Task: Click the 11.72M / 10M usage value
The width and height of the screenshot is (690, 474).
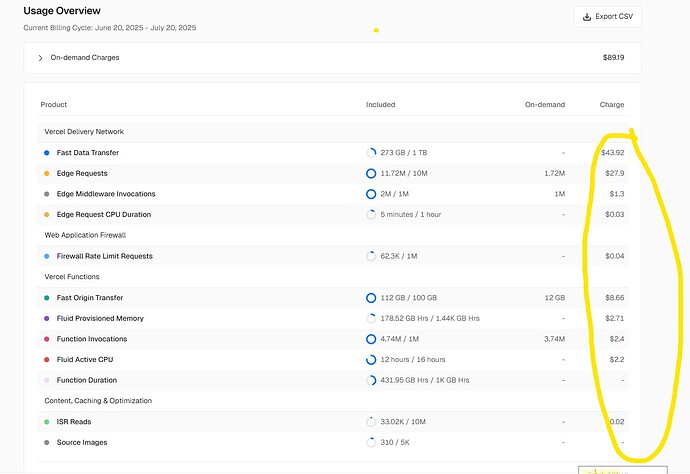Action: click(404, 173)
